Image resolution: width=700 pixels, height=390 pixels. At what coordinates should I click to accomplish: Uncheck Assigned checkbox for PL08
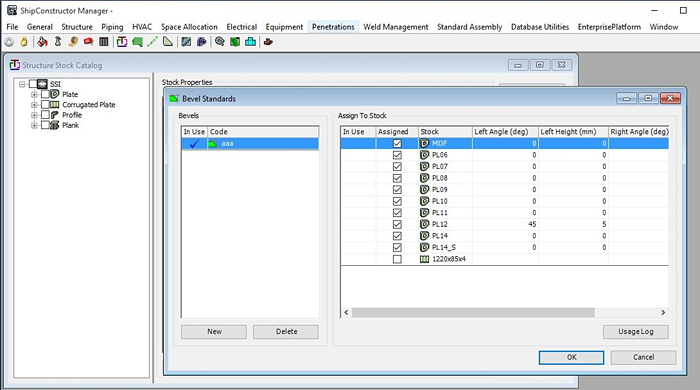(x=397, y=178)
